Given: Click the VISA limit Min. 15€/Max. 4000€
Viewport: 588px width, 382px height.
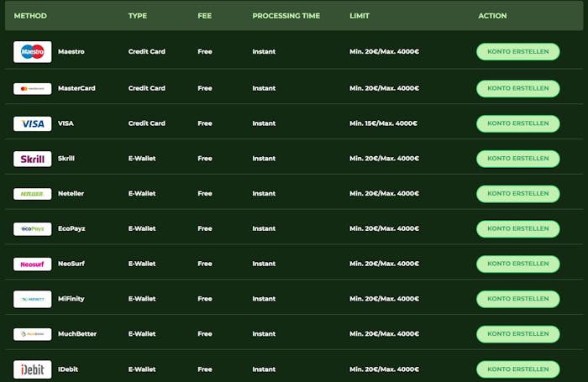Looking at the screenshot, I should click(383, 123).
